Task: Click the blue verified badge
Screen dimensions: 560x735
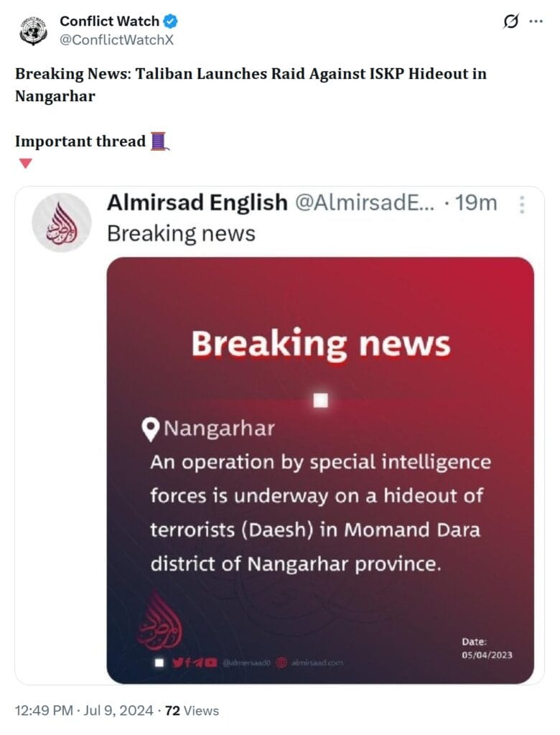Action: pos(171,22)
